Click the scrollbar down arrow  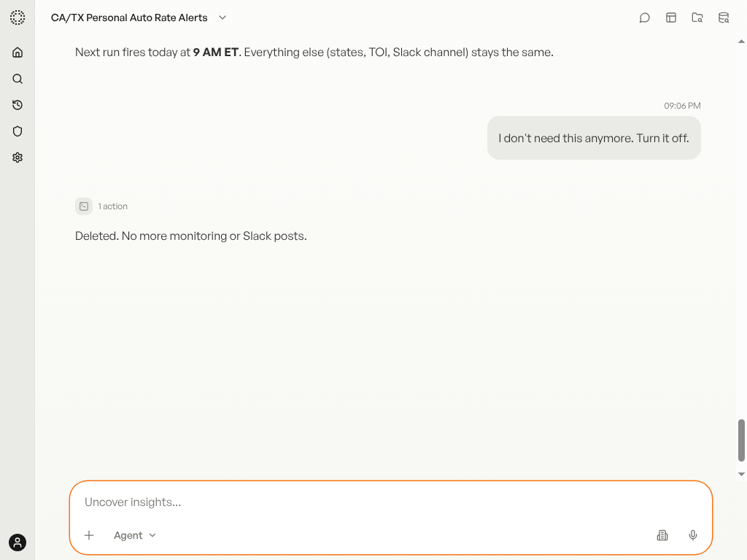pos(741,474)
